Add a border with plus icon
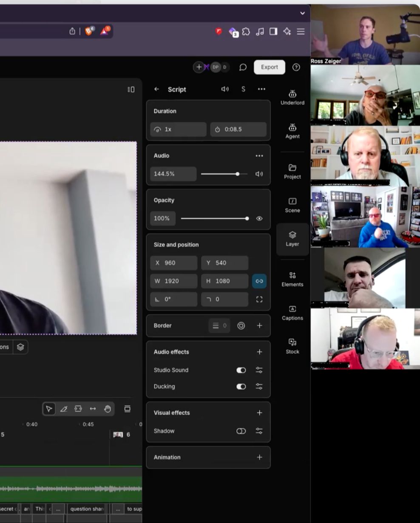This screenshot has height=523, width=420. [x=259, y=325]
